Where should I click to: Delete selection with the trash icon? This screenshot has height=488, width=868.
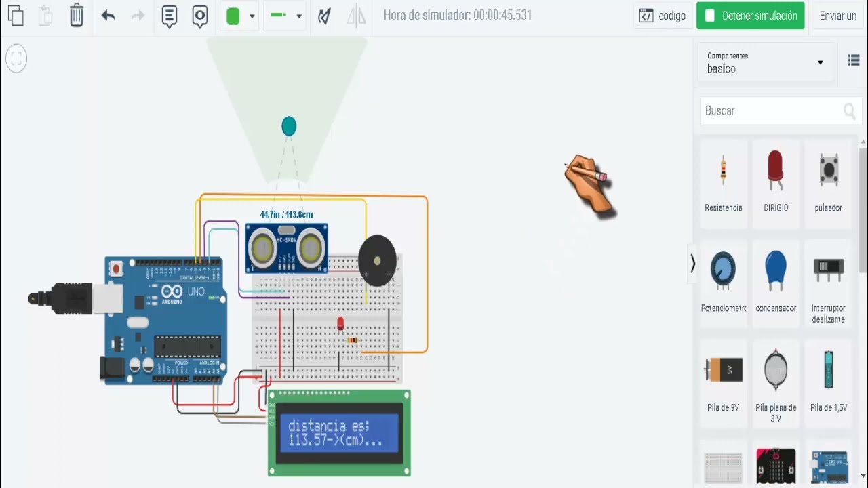(77, 15)
